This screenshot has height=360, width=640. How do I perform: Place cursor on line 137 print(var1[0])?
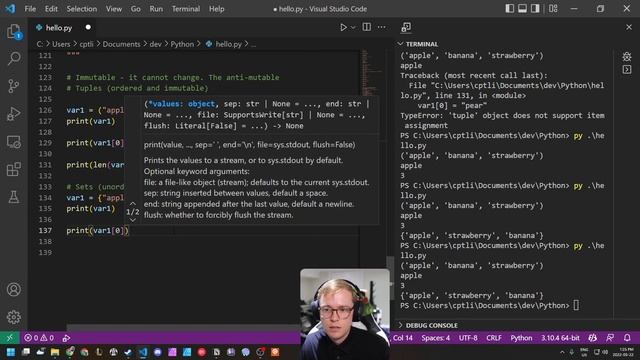click(98, 231)
